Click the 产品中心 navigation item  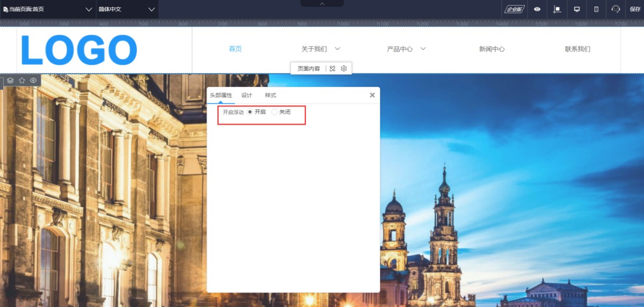click(400, 49)
